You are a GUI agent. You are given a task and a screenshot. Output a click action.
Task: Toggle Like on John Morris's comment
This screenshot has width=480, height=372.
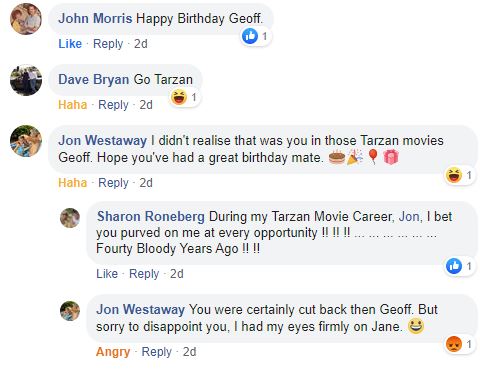pyautogui.click(x=70, y=44)
